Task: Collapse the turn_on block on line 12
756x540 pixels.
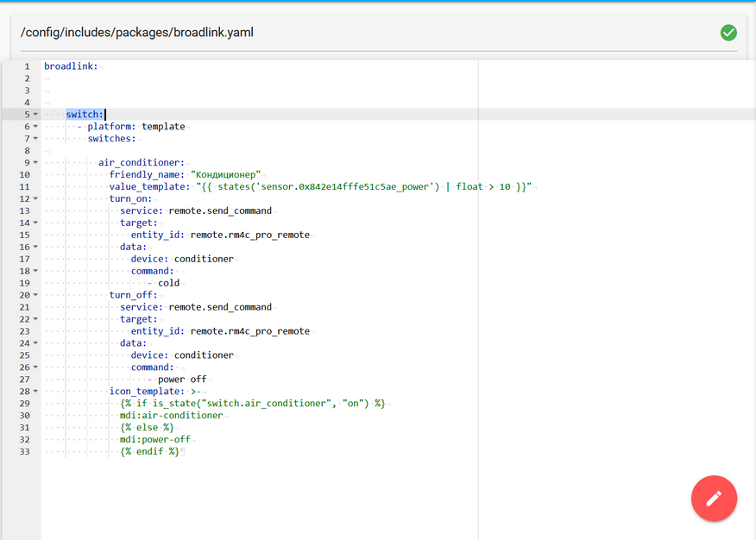Action: [x=35, y=199]
